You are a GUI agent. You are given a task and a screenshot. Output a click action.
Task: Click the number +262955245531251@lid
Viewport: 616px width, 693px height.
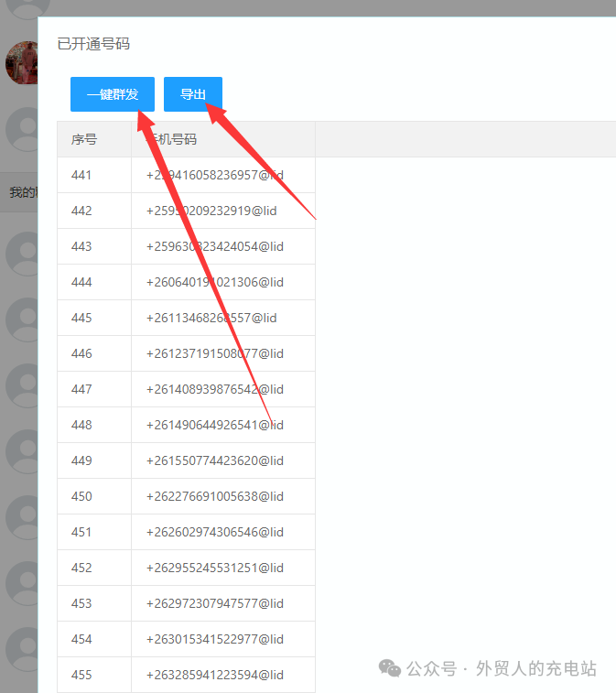click(215, 568)
